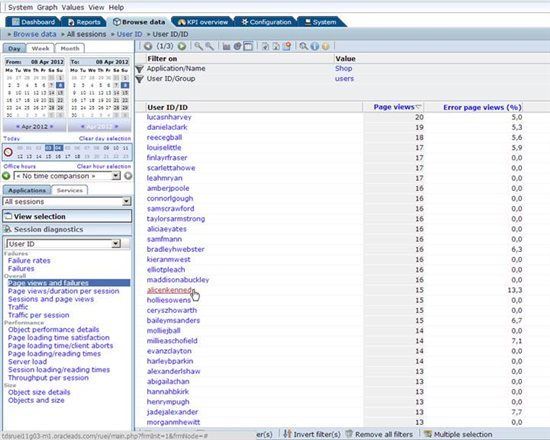Click Multiple selection in bottom bar
The image size is (550, 440).
point(458,434)
